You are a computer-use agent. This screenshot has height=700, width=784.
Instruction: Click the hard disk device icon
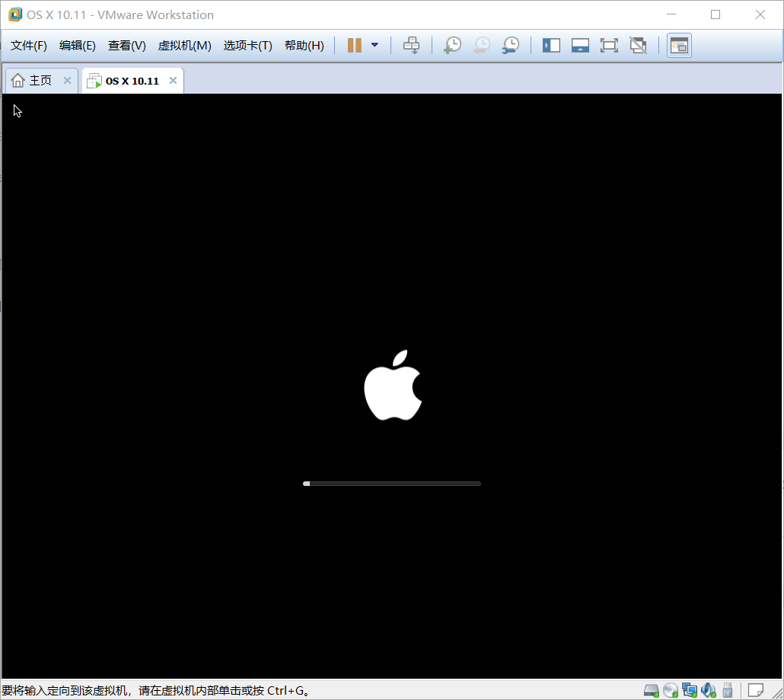[x=651, y=691]
